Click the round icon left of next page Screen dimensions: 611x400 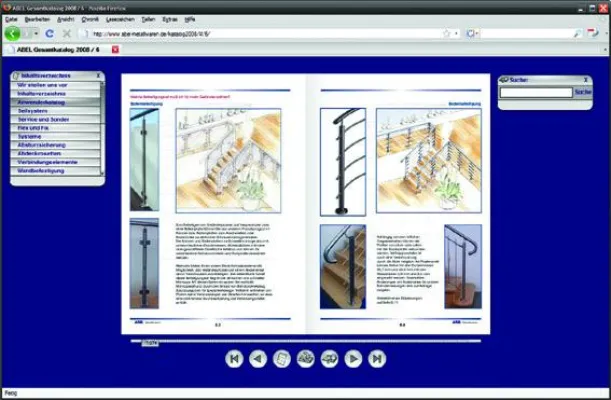[330, 359]
